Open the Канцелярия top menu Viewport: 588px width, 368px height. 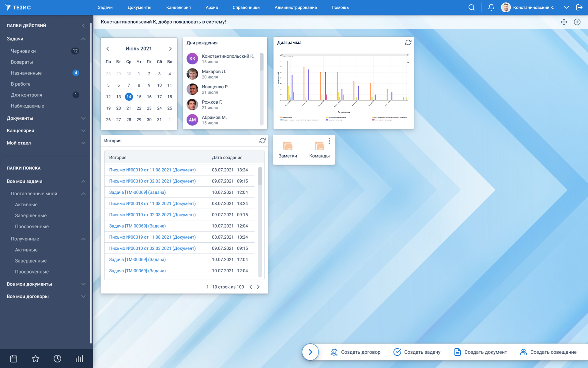tap(178, 7)
